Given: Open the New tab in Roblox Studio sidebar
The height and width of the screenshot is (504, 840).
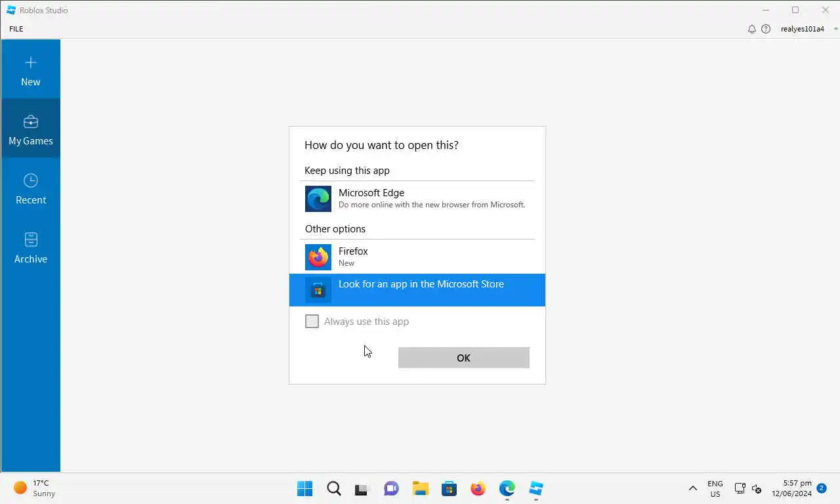Looking at the screenshot, I should point(31,70).
